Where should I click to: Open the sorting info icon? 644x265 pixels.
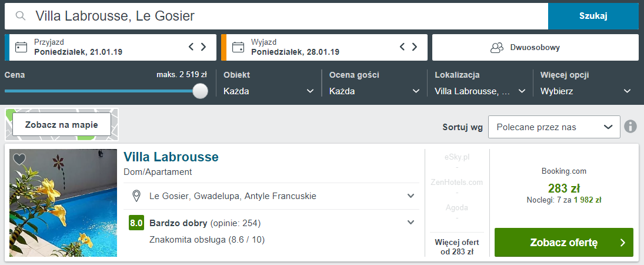630,127
